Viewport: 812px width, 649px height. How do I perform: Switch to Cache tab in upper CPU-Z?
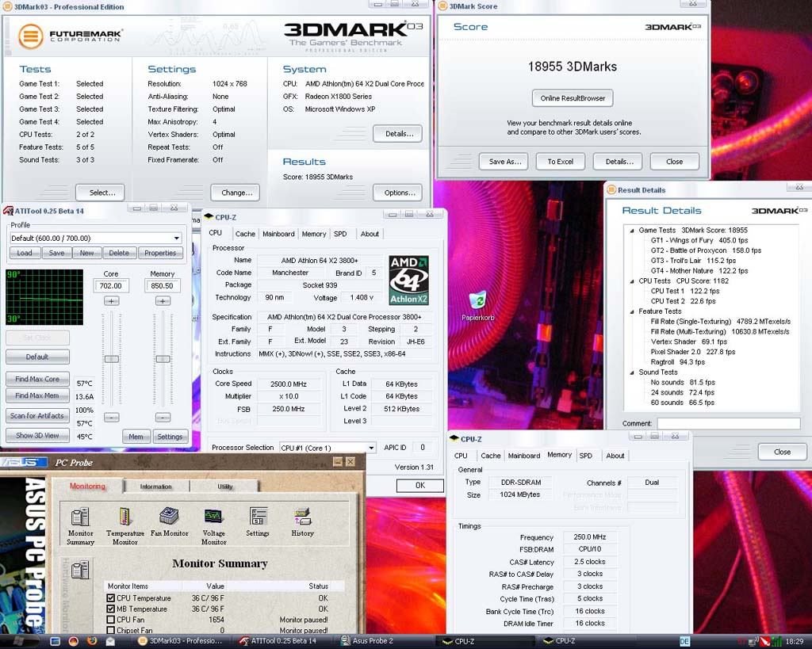point(245,234)
